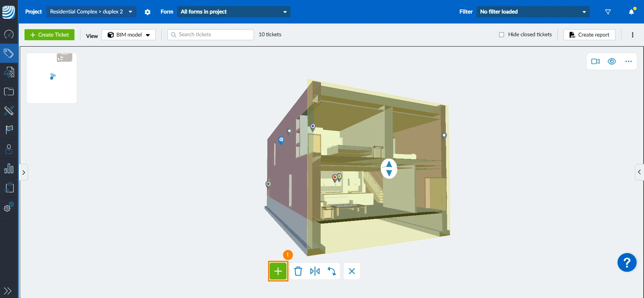Viewport: 644px width, 298px height.
Task: Open the tickets tag icon in sidebar
Action: [x=9, y=53]
